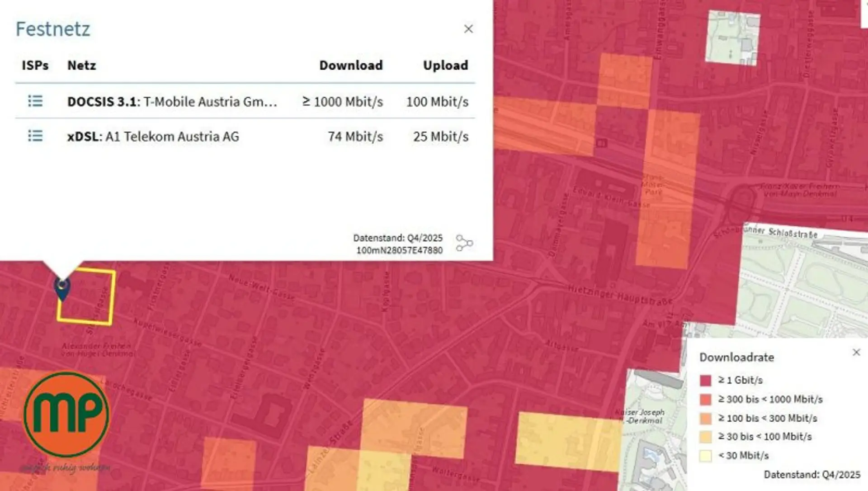Click Datenstand: Q4/2025 in the Festnetz popup
Screen dimensions: 868x491
[398, 238]
